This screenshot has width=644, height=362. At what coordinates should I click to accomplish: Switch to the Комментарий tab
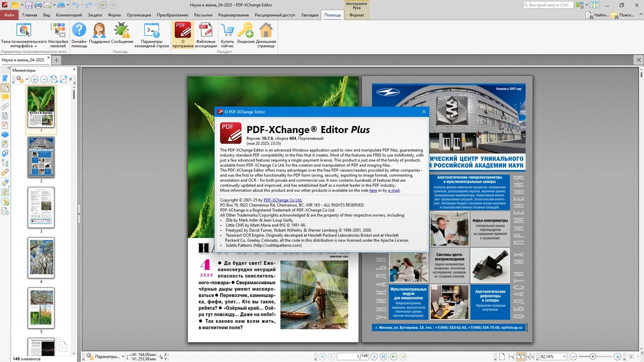click(69, 15)
